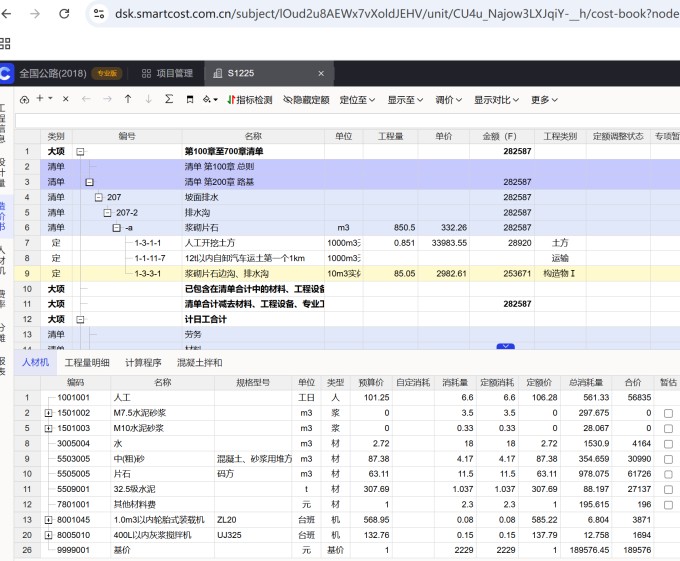The width and height of the screenshot is (680, 561).
Task: Click the browser apps grid icon
Action: point(6,44)
